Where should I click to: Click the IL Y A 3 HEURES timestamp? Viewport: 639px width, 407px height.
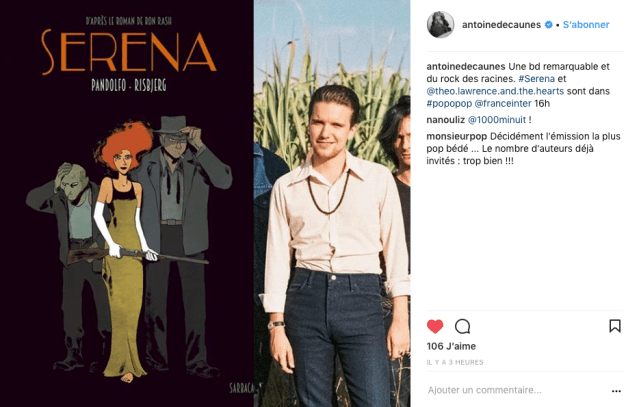pos(455,362)
